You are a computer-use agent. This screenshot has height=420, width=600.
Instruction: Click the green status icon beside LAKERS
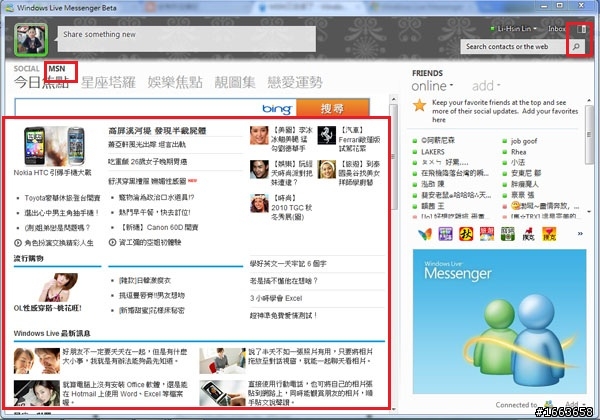(x=415, y=153)
